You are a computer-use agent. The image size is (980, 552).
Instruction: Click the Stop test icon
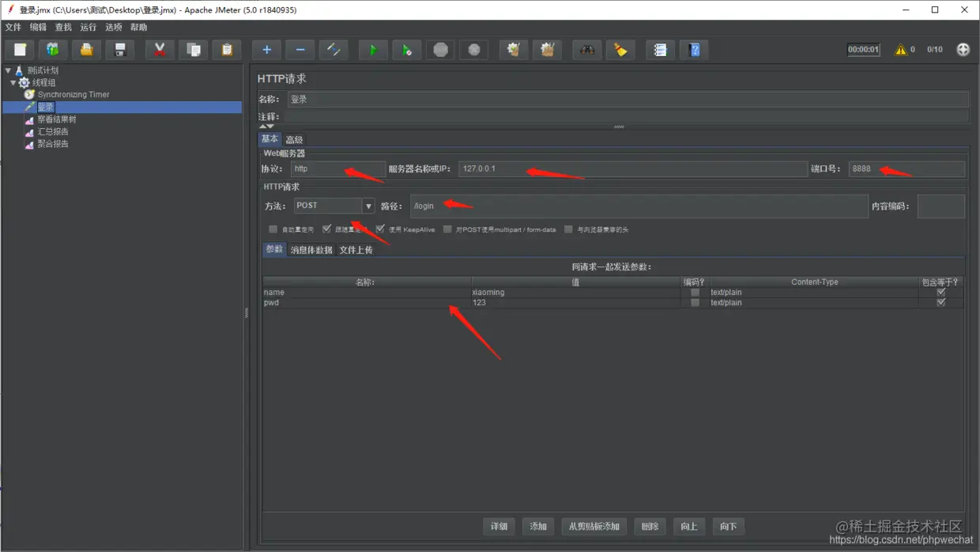pyautogui.click(x=440, y=50)
